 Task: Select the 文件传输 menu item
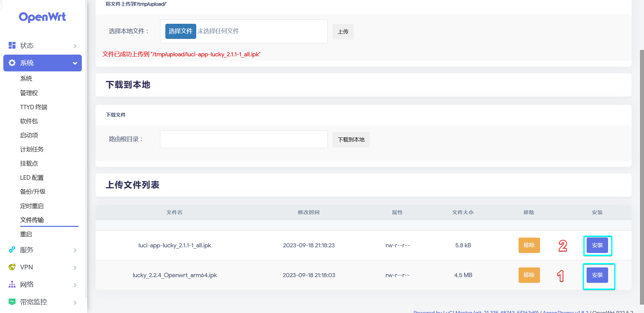pos(32,220)
